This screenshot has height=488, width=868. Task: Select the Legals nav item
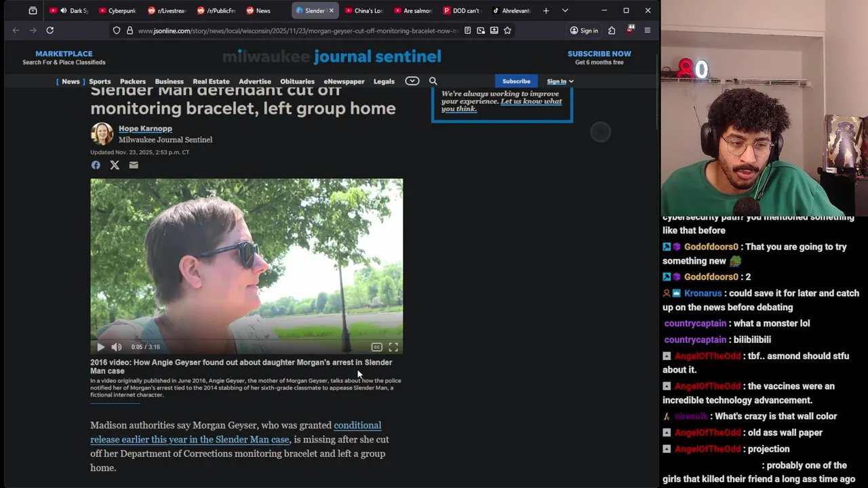click(384, 81)
